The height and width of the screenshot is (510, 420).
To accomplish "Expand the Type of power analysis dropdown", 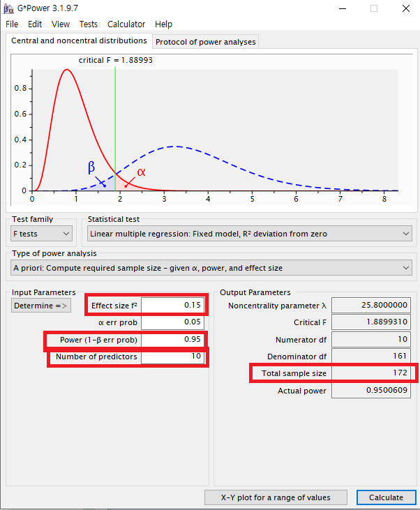I will [x=211, y=268].
